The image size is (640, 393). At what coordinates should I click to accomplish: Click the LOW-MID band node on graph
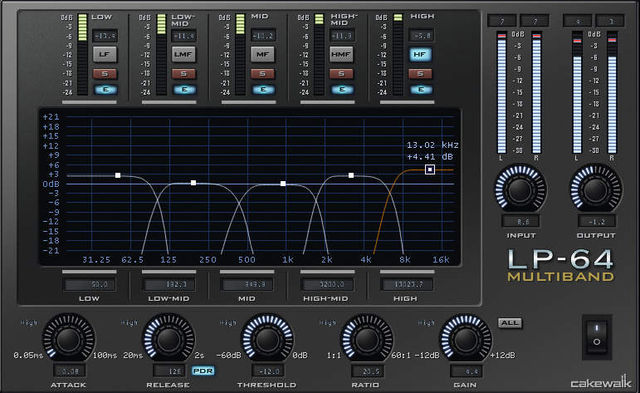pos(193,183)
